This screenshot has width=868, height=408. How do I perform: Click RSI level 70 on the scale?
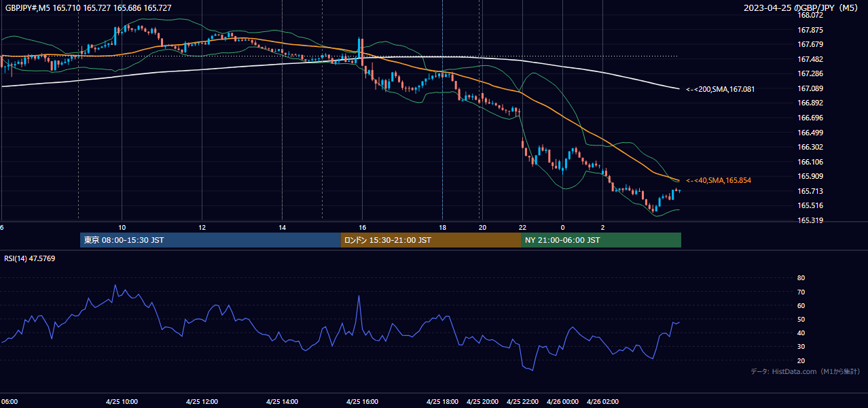[x=801, y=292]
